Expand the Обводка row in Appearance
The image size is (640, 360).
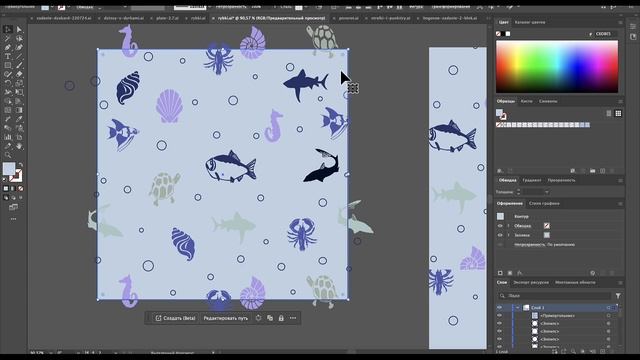click(x=508, y=226)
